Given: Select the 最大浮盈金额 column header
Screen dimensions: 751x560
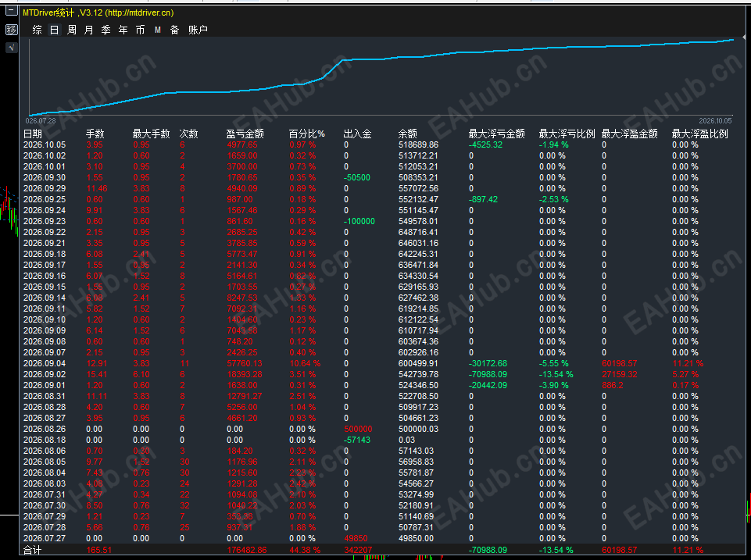Looking at the screenshot, I should 630,134.
